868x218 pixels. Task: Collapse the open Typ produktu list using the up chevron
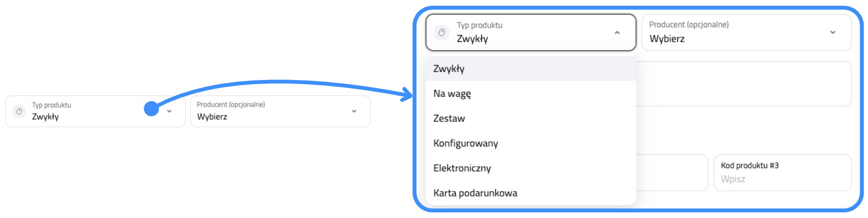pyautogui.click(x=617, y=32)
